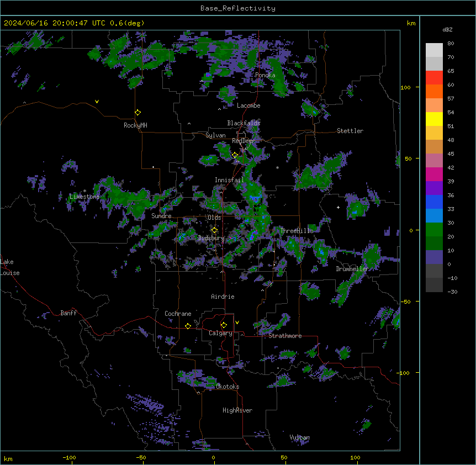
Task: Click the Stettler label
Action: (x=350, y=131)
